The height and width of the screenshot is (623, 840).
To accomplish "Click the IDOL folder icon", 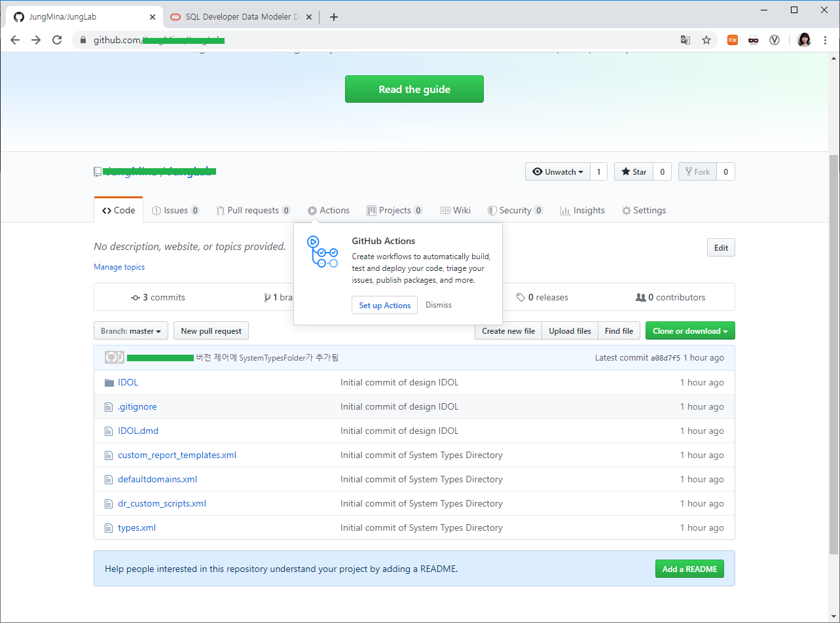I will [109, 382].
